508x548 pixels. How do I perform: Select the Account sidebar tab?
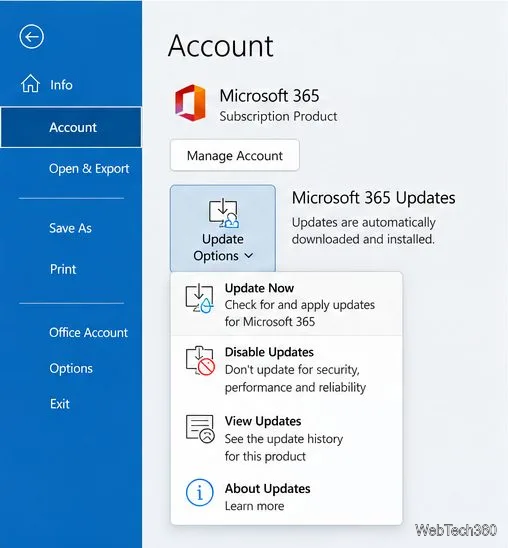(71, 127)
